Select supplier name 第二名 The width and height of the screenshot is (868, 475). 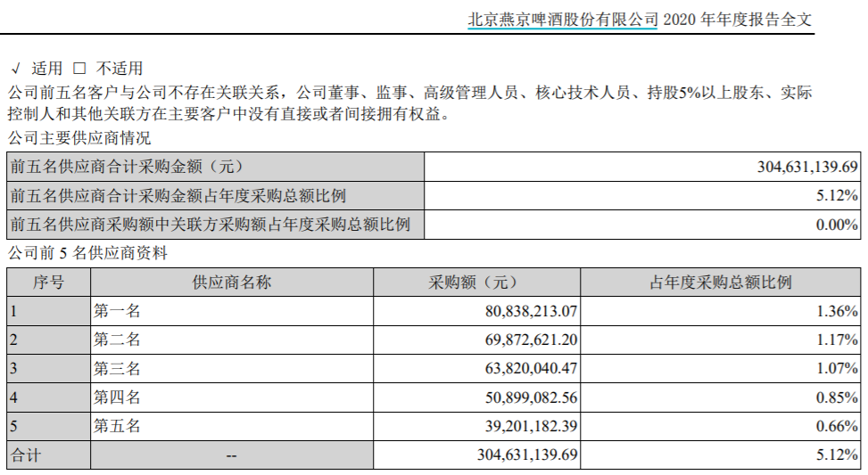click(x=117, y=340)
